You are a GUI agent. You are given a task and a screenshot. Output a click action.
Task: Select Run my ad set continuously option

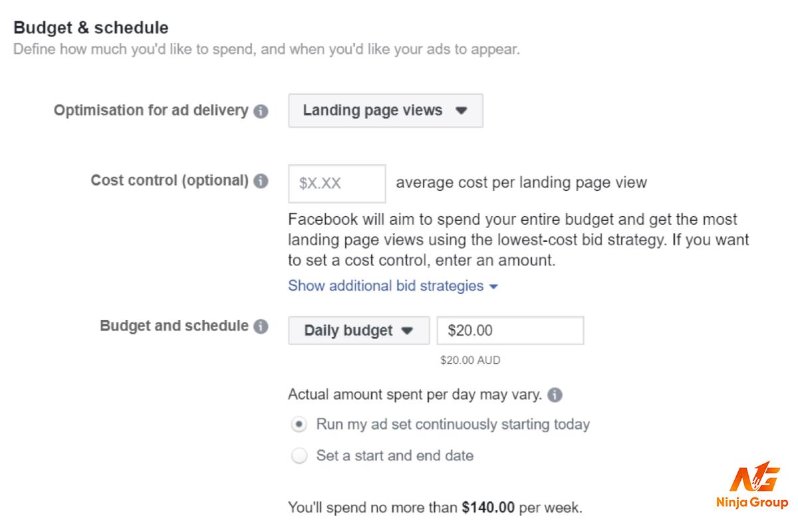click(x=300, y=424)
